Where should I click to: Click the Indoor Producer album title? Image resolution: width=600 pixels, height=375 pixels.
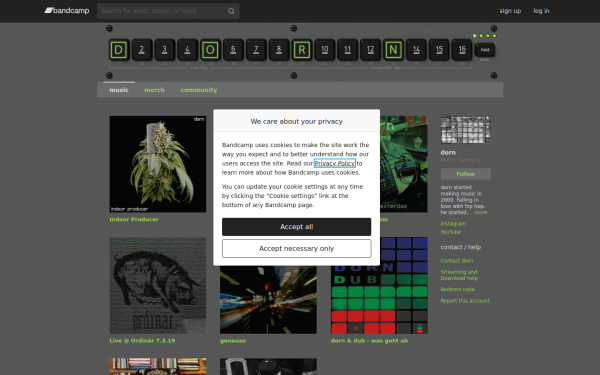[x=134, y=219]
